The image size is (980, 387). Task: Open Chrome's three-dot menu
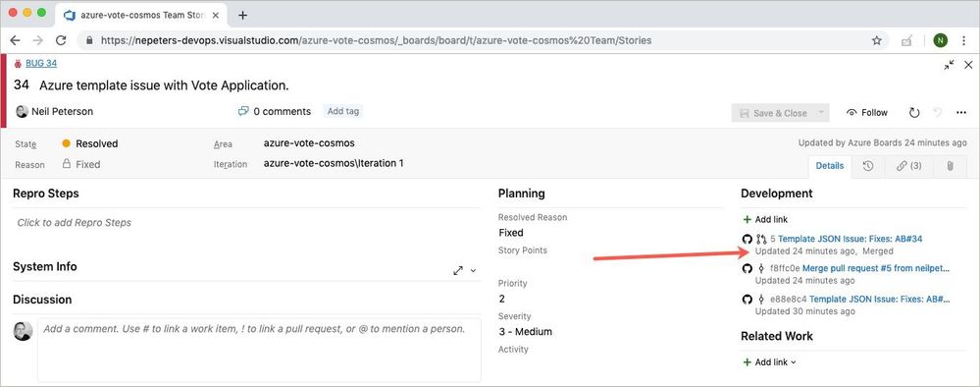[x=964, y=40]
